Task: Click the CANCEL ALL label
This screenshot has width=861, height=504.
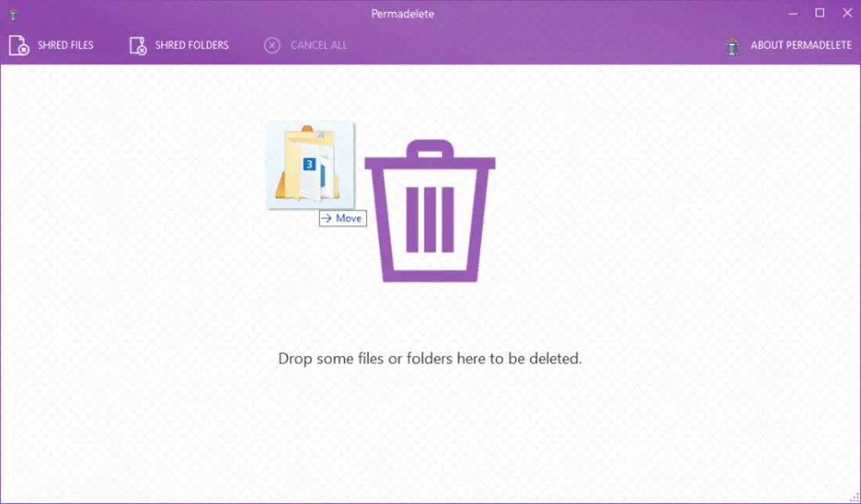Action: [319, 46]
